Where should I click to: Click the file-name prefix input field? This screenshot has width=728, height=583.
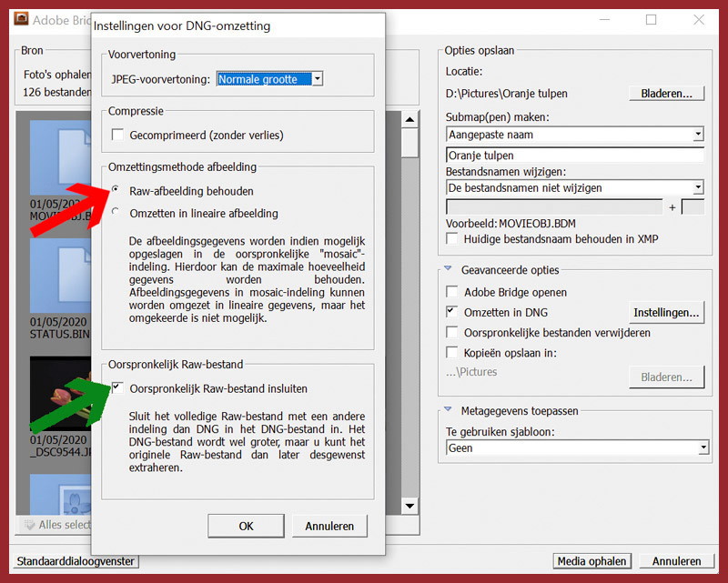[x=554, y=207]
